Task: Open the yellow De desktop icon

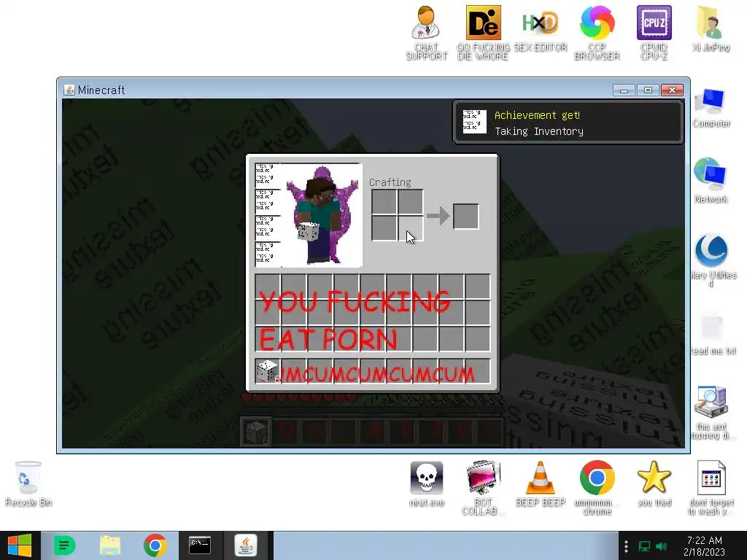Action: [x=483, y=32]
